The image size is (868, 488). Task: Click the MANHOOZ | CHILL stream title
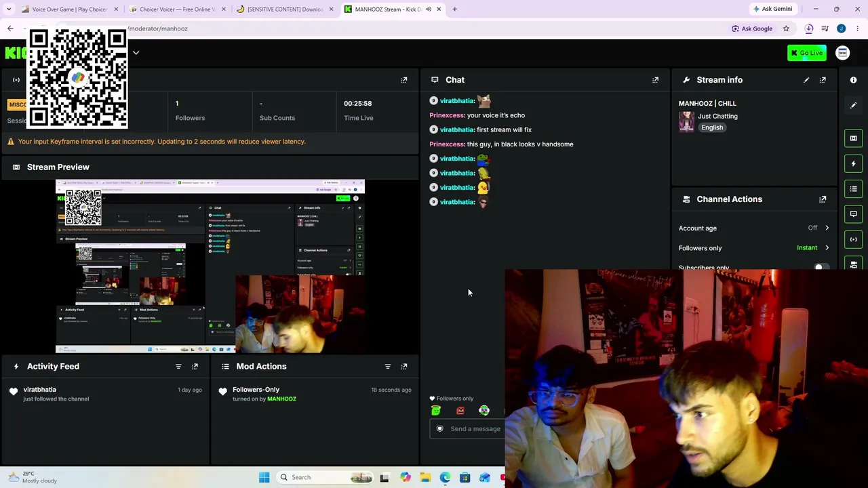tap(707, 103)
